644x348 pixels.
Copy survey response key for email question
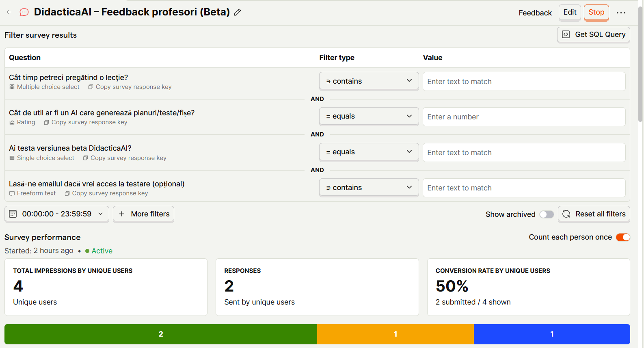(x=106, y=193)
